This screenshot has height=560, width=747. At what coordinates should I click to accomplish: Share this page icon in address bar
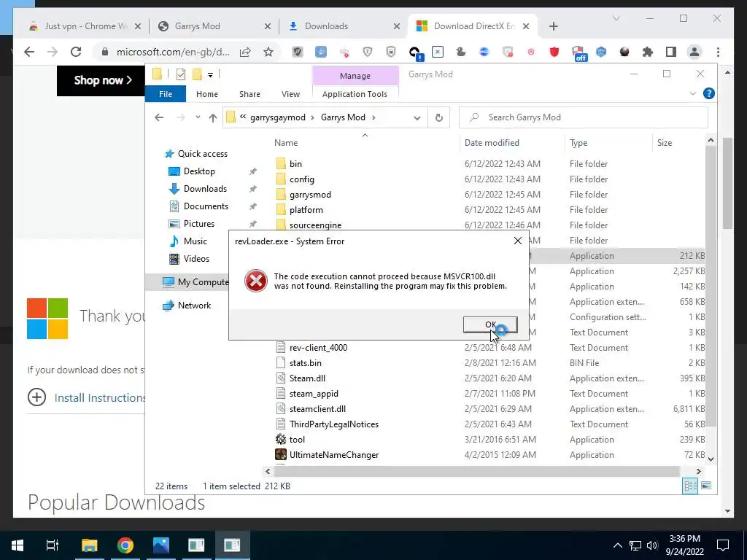[x=245, y=52]
